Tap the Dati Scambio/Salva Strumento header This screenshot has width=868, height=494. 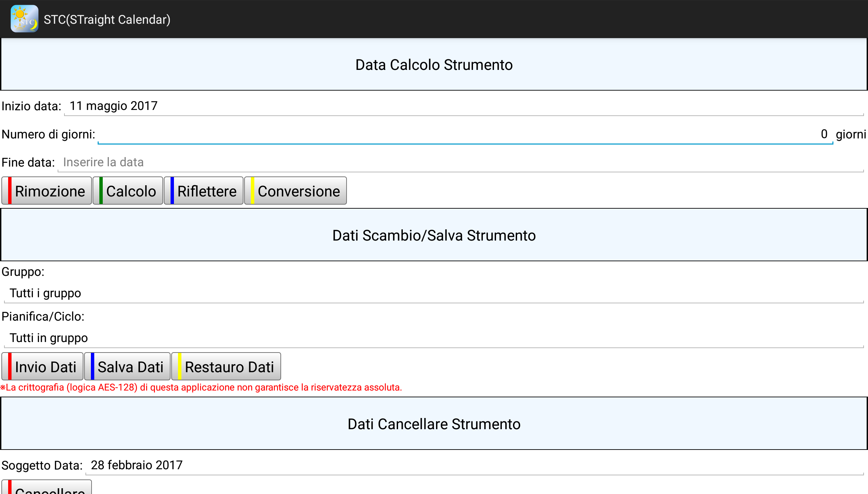click(x=434, y=235)
